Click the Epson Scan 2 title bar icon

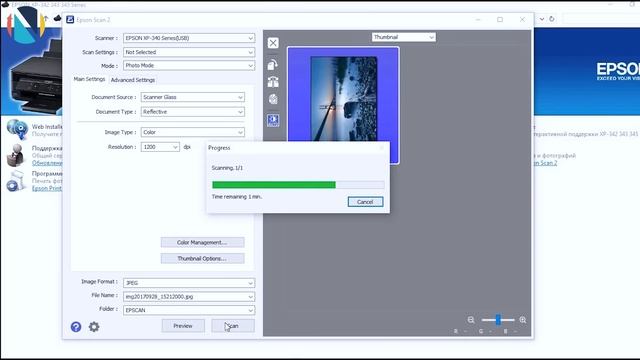tap(70, 20)
